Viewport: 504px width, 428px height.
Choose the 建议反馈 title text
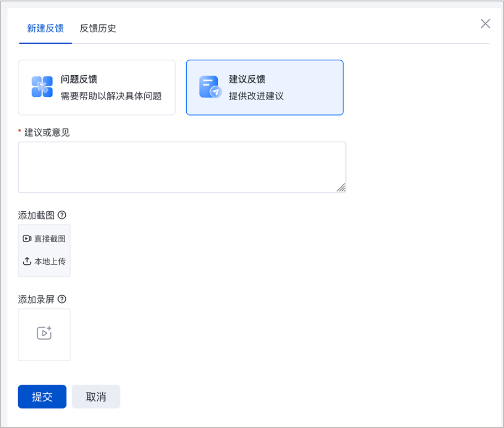247,80
